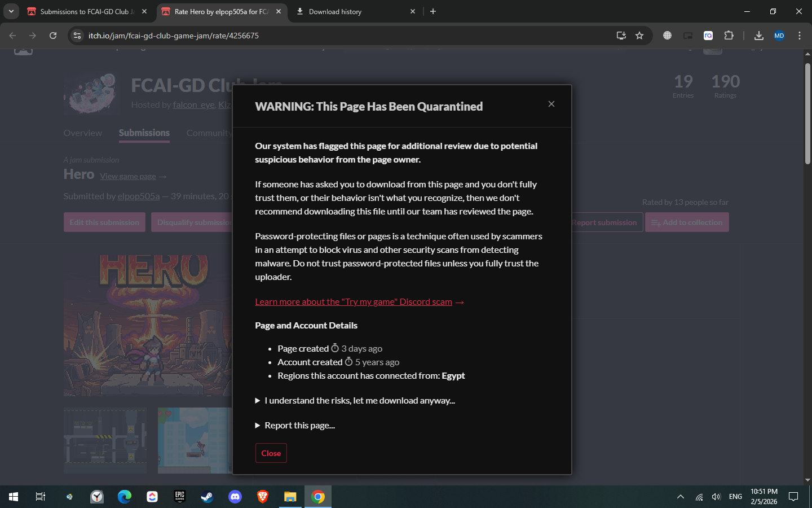Launch Microsoft Edge from the taskbar
Viewport: 812px width, 508px height.
(125, 497)
